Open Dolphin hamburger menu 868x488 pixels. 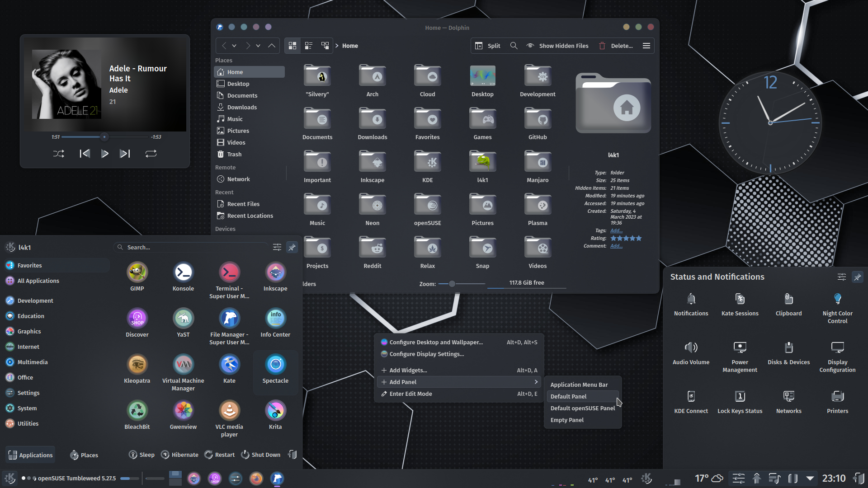646,46
